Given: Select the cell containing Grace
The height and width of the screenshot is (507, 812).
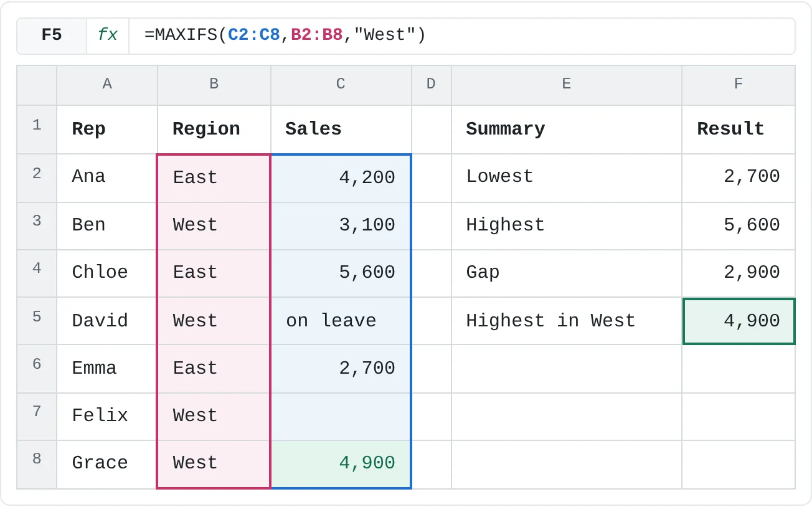Looking at the screenshot, I should [x=107, y=465].
